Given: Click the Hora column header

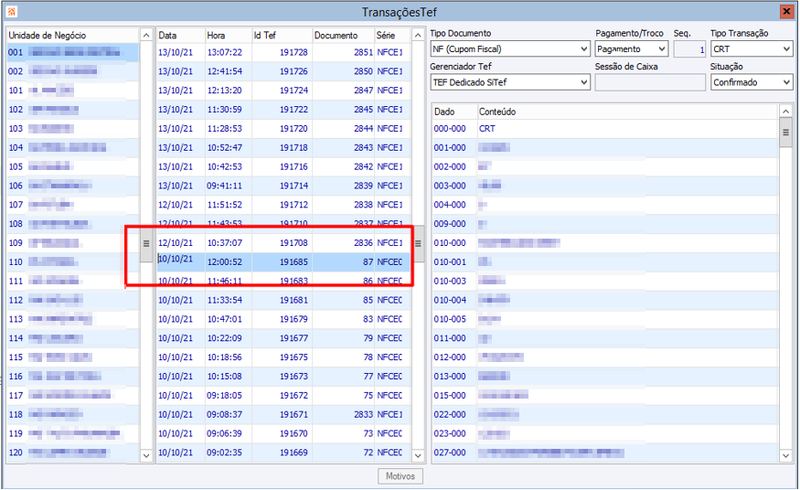Looking at the screenshot, I should pyautogui.click(x=228, y=35).
